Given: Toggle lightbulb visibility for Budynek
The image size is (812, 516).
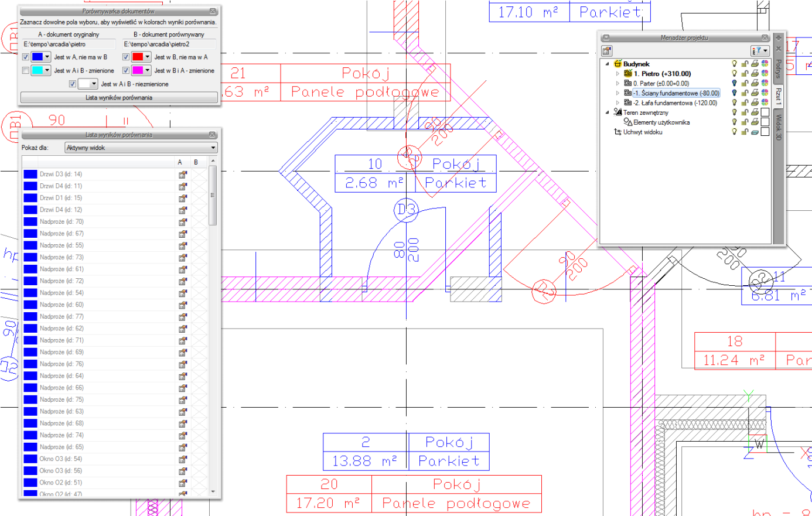Looking at the screenshot, I should [734, 64].
